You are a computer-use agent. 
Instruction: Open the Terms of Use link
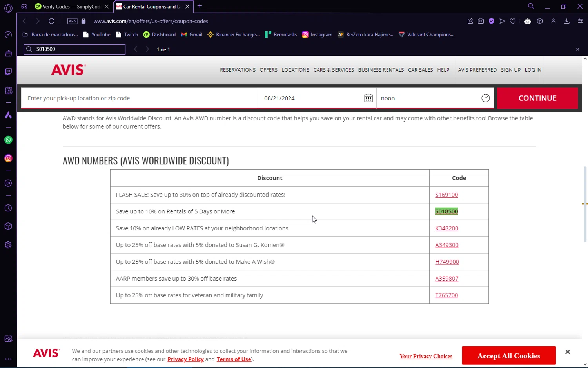coord(234,359)
